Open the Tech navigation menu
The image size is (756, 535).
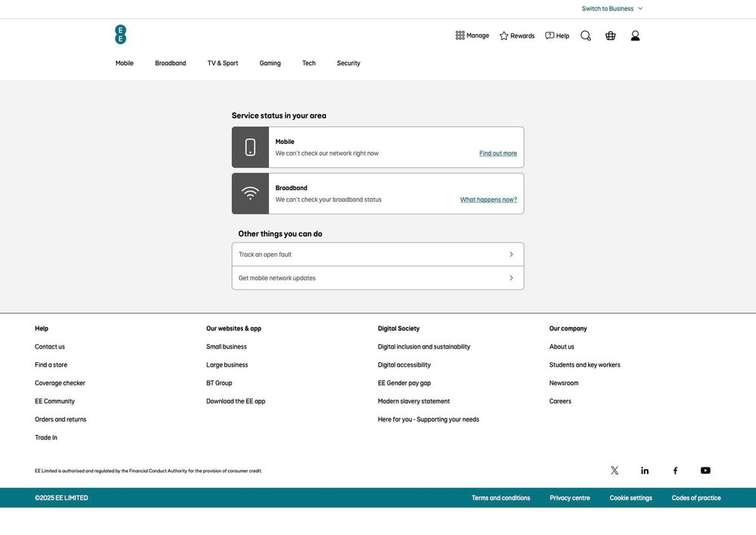309,63
